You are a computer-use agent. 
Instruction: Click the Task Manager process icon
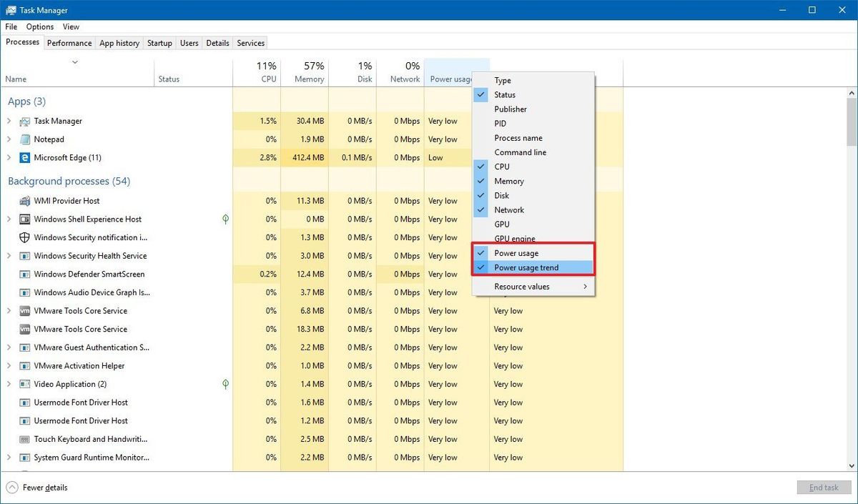pyautogui.click(x=24, y=121)
